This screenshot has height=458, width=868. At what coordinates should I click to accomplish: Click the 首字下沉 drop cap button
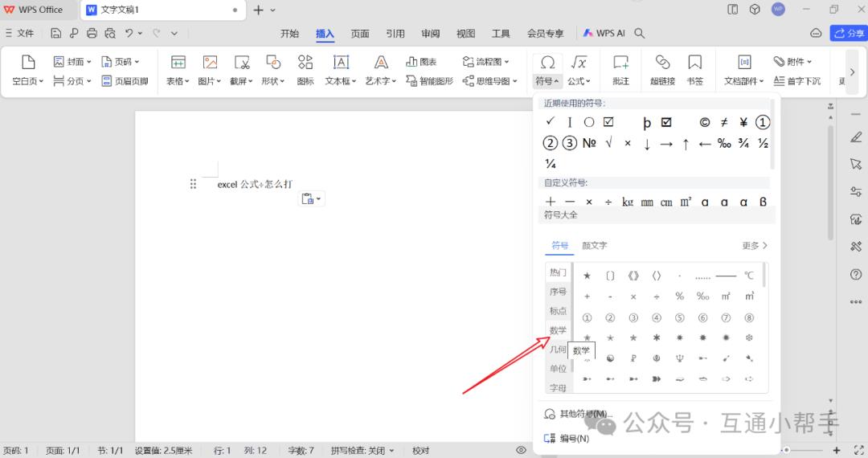[797, 81]
